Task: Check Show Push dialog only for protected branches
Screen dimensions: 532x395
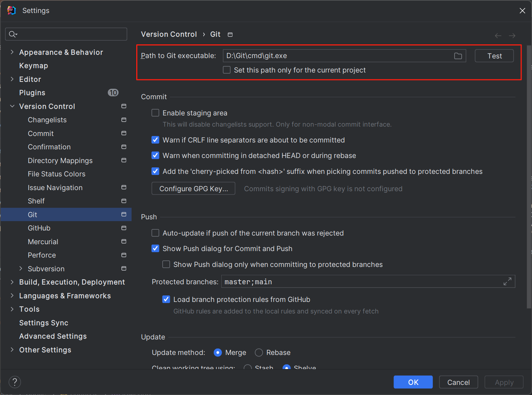Action: pyautogui.click(x=166, y=264)
